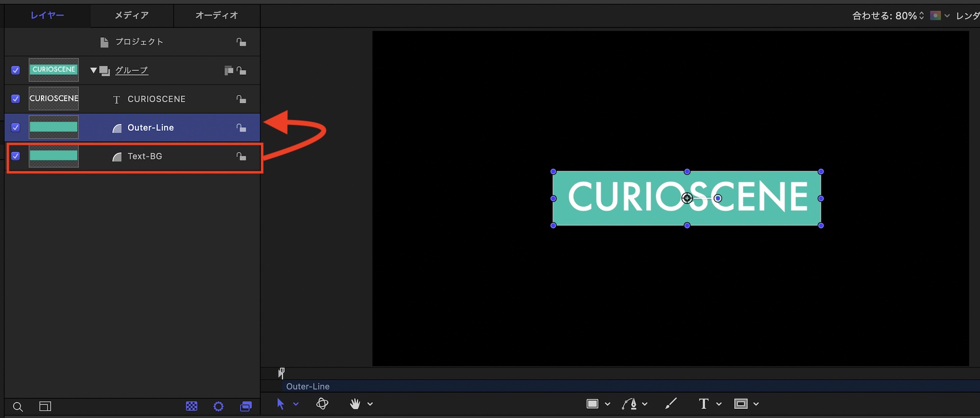Lock the CURIOSCENE text layer

coord(241,99)
